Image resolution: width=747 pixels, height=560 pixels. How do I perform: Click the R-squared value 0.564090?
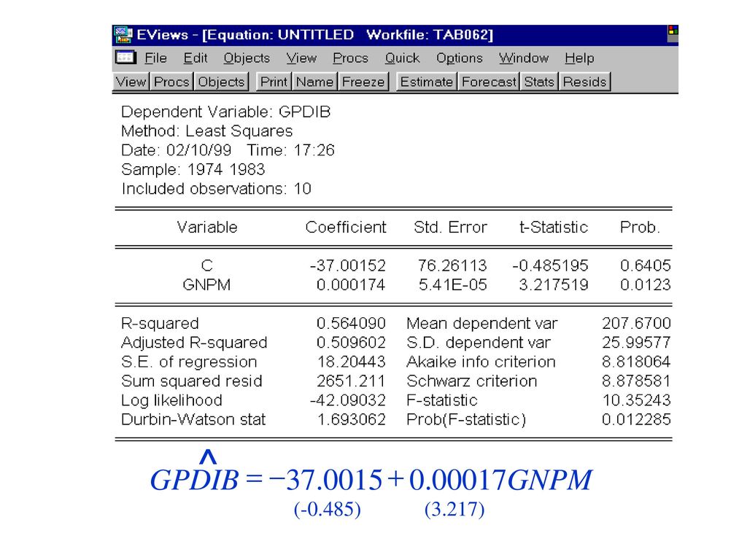coord(351,323)
